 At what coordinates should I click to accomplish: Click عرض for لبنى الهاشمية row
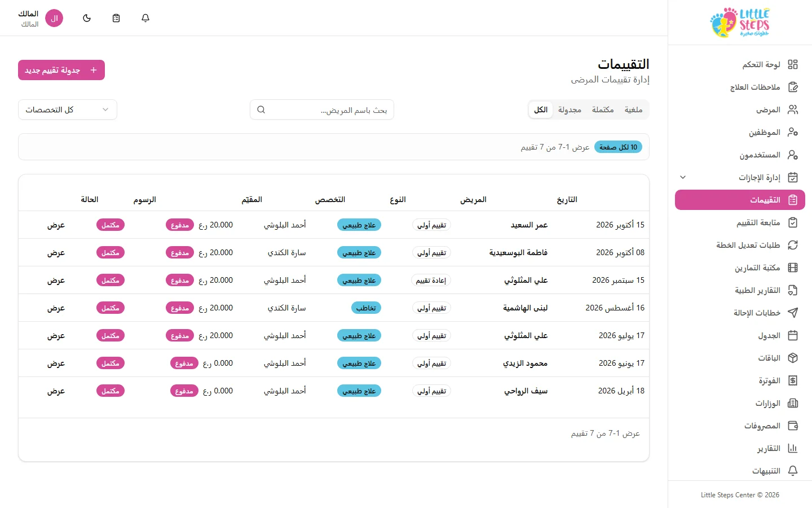(56, 308)
